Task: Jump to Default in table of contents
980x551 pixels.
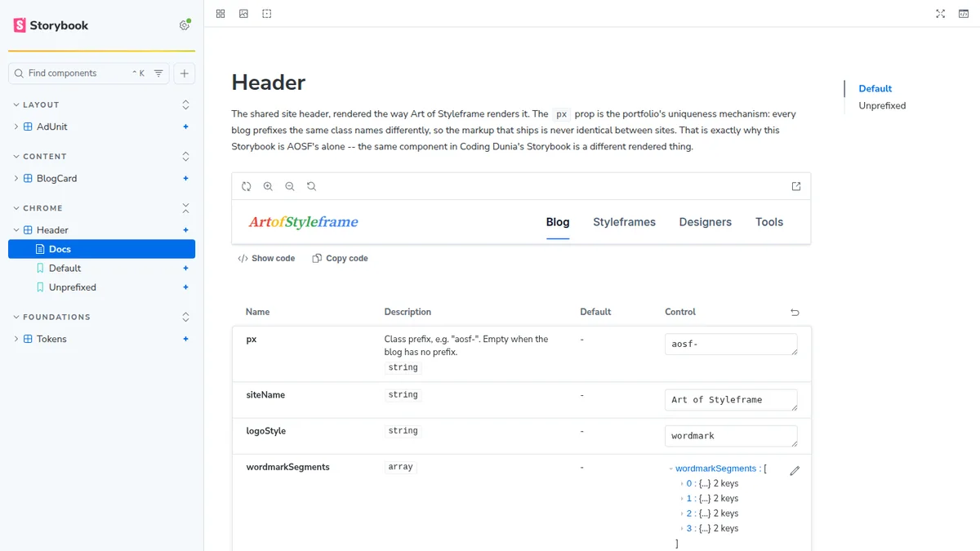Action: 875,88
